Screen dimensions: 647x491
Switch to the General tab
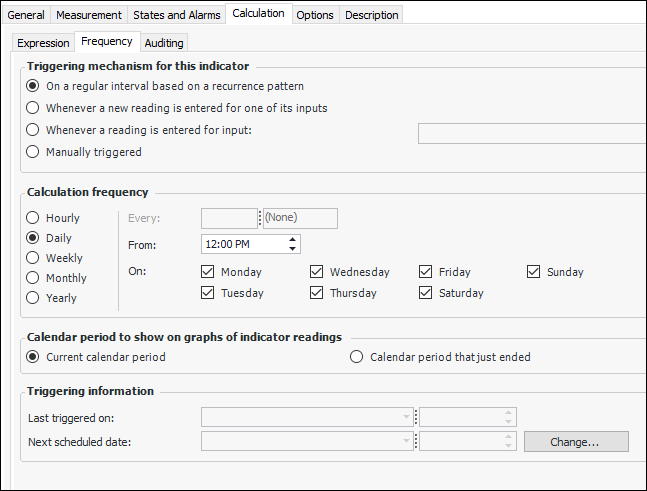(x=26, y=15)
